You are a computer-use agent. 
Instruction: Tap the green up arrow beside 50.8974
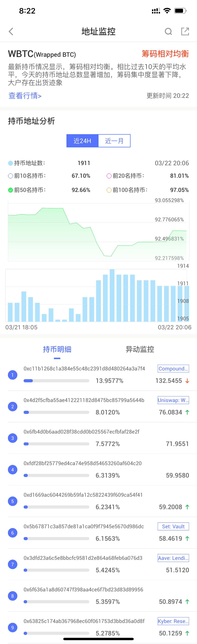[x=187, y=602]
